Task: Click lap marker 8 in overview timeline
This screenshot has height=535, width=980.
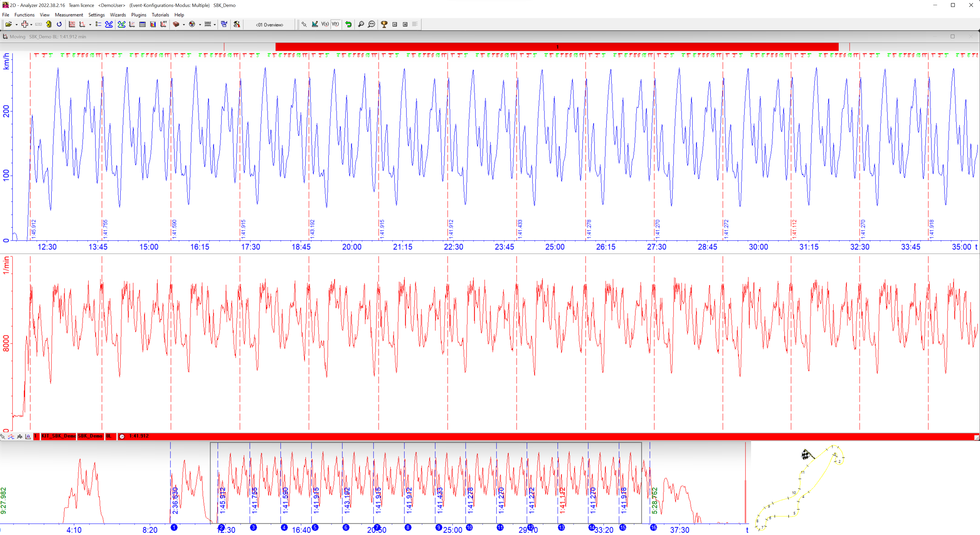Action: pos(408,527)
